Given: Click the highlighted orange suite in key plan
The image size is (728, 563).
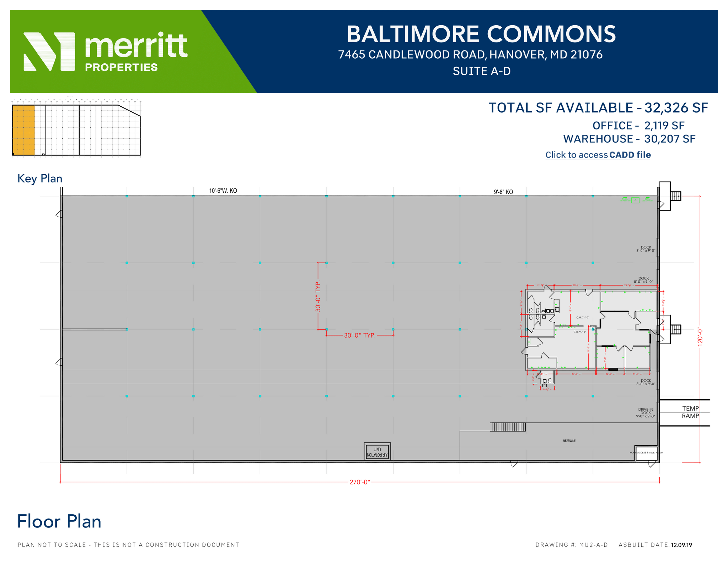Looking at the screenshot, I should pos(23,130).
